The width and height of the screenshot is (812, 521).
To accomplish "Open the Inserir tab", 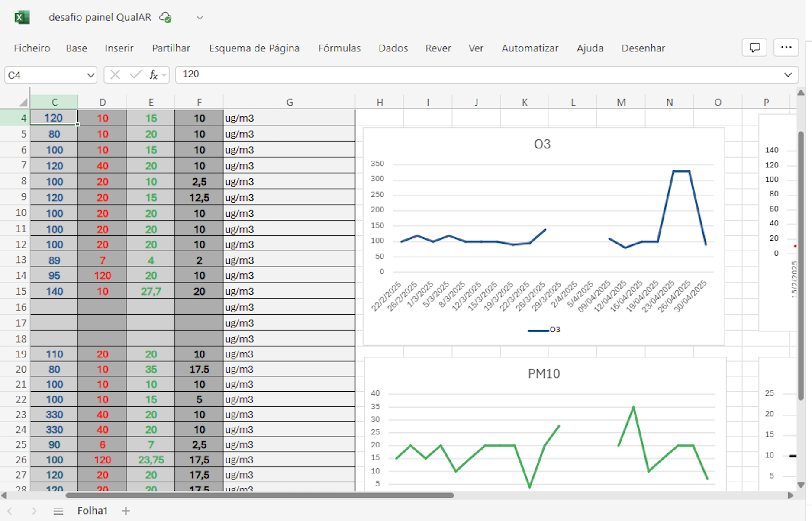I will pos(119,48).
